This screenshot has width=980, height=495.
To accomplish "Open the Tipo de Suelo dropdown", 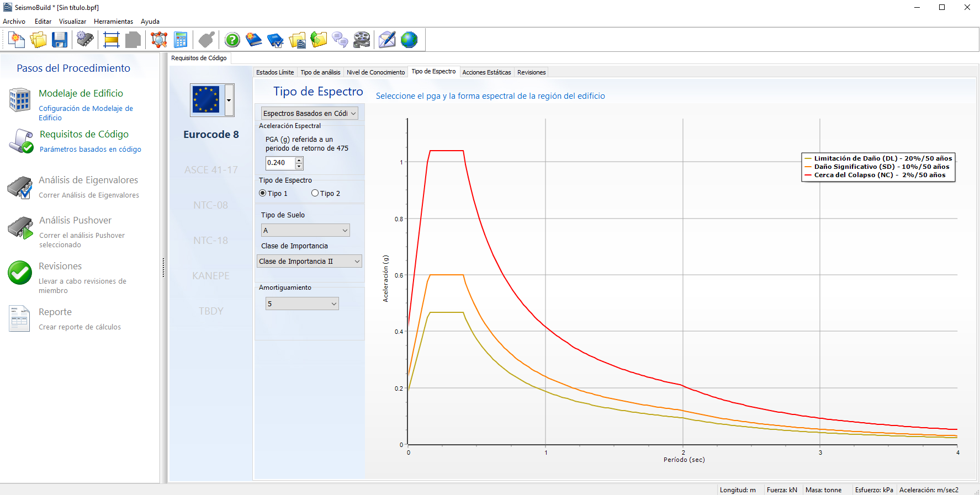I will pos(305,230).
